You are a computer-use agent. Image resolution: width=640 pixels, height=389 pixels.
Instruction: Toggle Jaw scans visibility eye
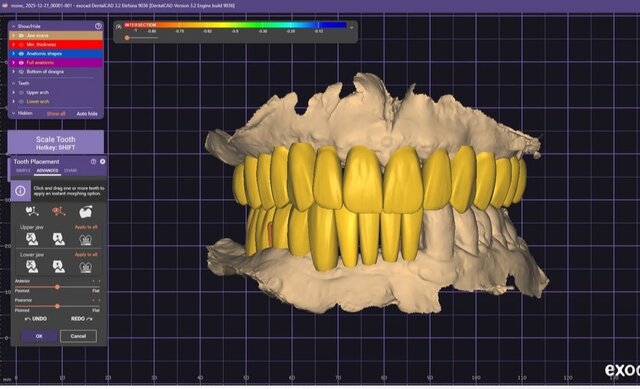tap(21, 36)
